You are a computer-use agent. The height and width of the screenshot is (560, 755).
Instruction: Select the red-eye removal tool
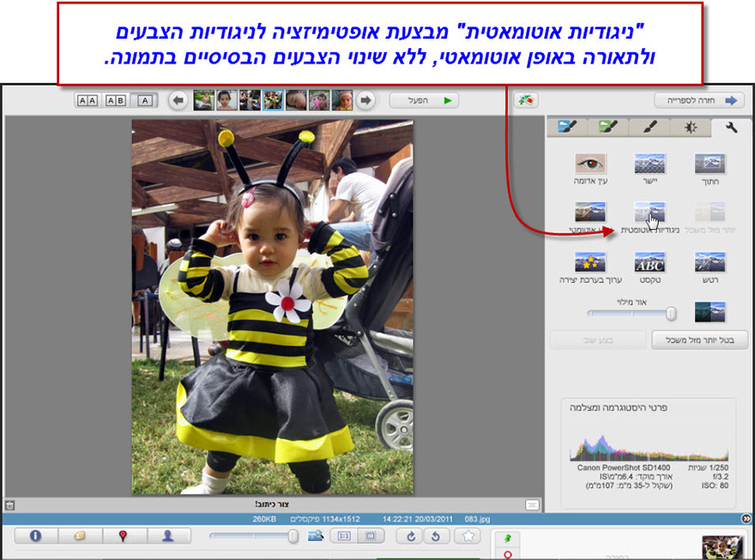pyautogui.click(x=593, y=163)
